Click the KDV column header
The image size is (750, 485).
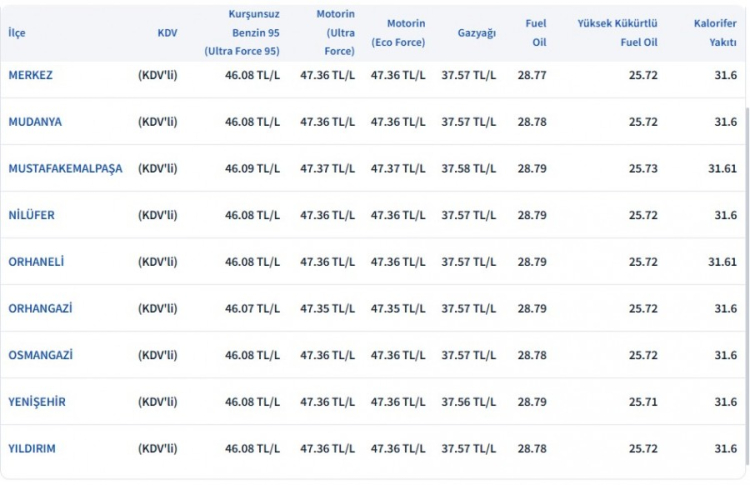167,33
